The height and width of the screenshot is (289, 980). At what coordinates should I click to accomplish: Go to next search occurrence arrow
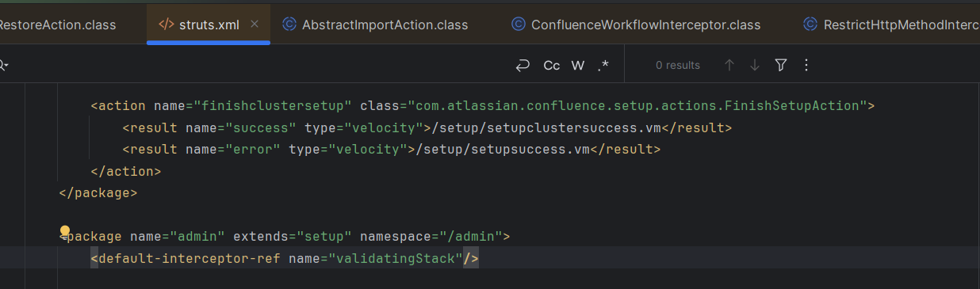[x=755, y=66]
